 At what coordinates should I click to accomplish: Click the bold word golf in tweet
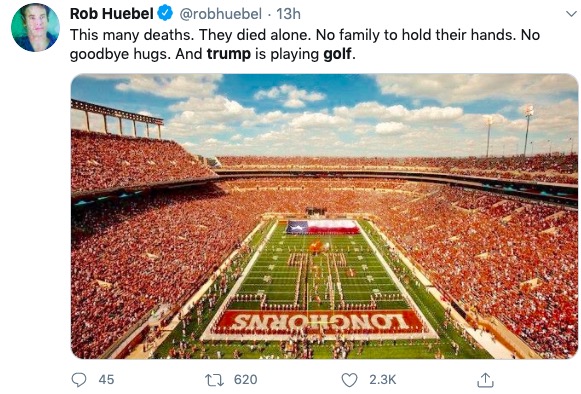point(337,54)
